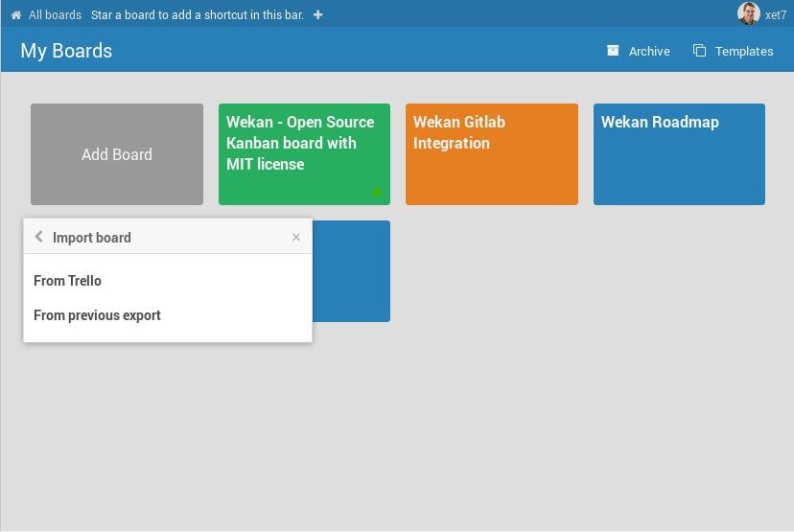The height and width of the screenshot is (532, 794).
Task: Click the Import board popup title
Action: click(x=92, y=238)
